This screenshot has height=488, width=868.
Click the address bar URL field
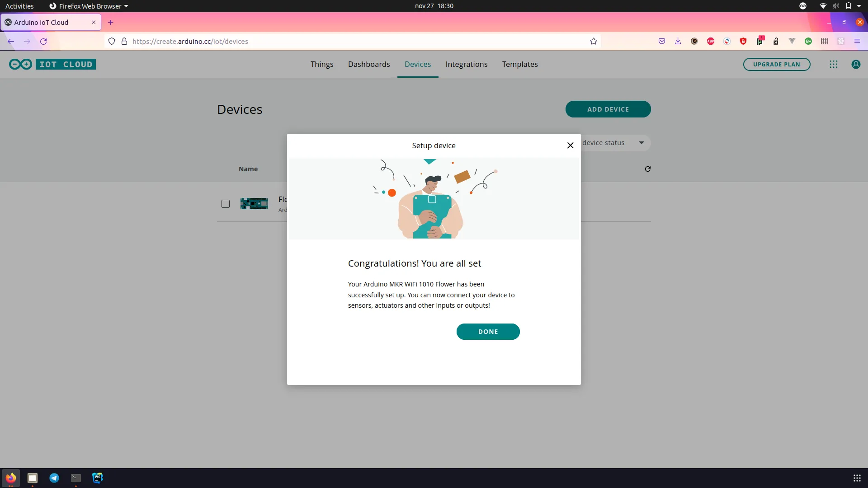316,41
